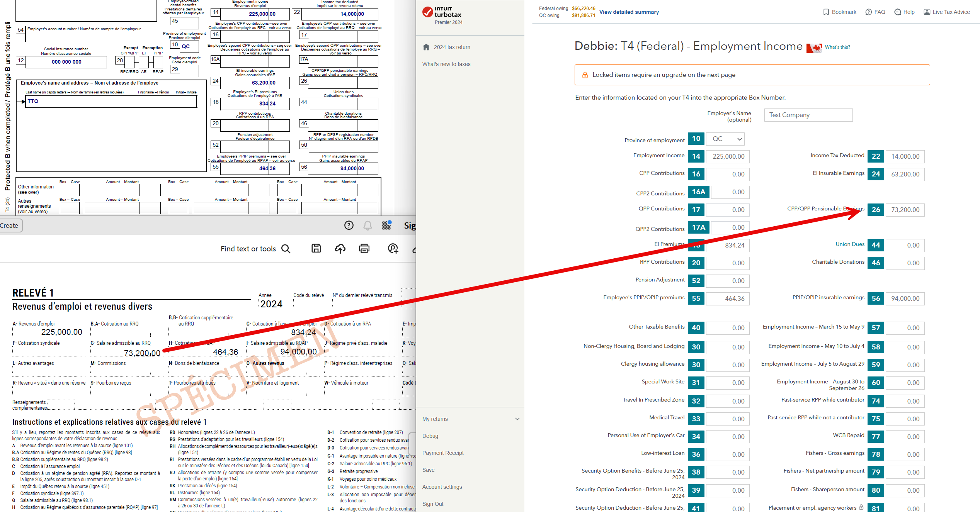
Task: Click the What's this? link
Action: (837, 47)
